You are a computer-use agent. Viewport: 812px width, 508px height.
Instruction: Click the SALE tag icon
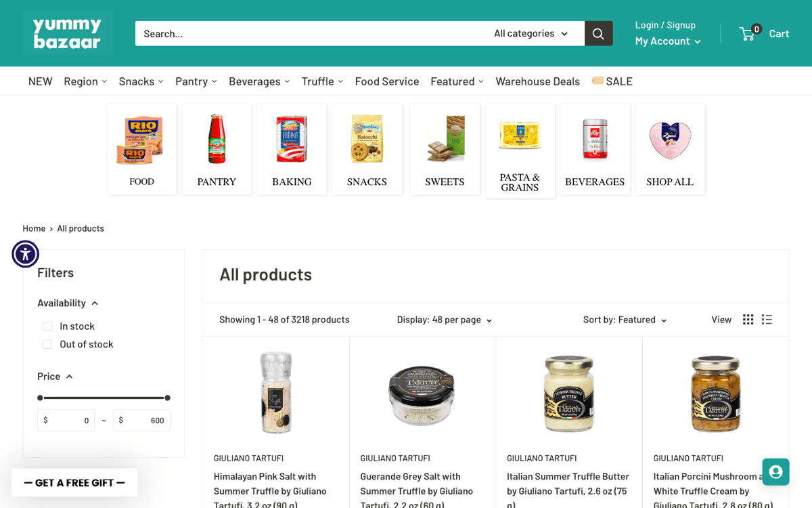click(597, 81)
